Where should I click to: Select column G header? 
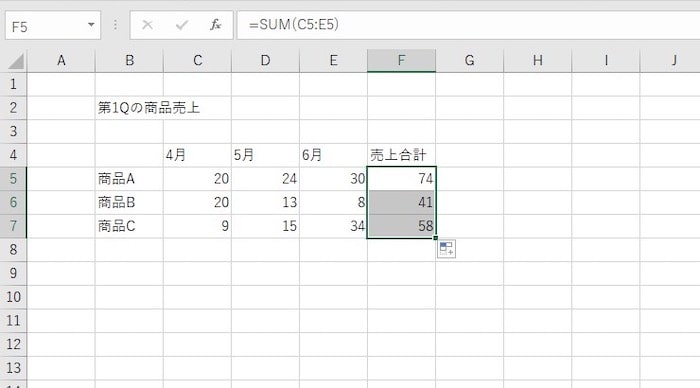(x=470, y=60)
